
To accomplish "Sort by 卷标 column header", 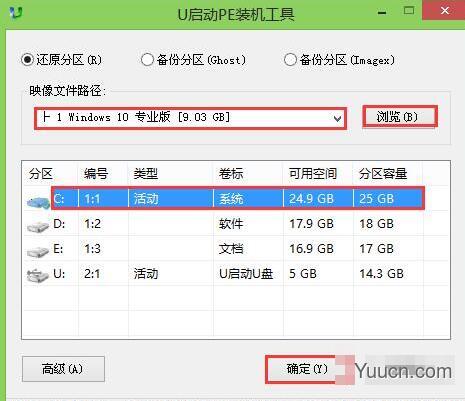I will [x=231, y=174].
